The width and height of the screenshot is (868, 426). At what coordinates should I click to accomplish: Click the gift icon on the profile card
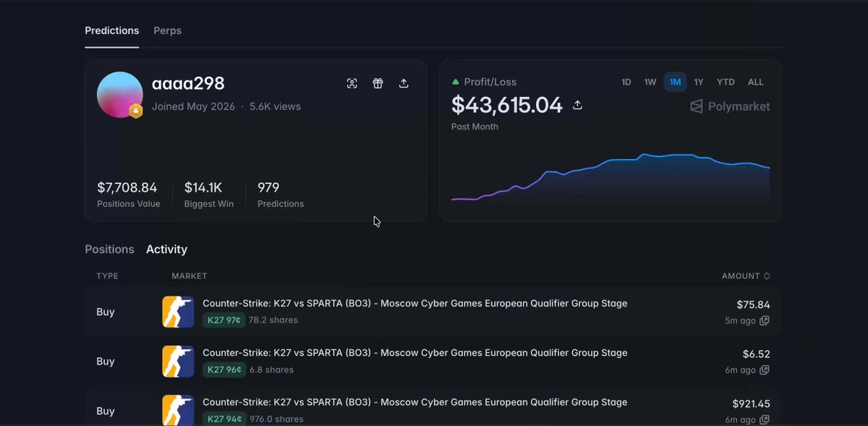pos(378,83)
